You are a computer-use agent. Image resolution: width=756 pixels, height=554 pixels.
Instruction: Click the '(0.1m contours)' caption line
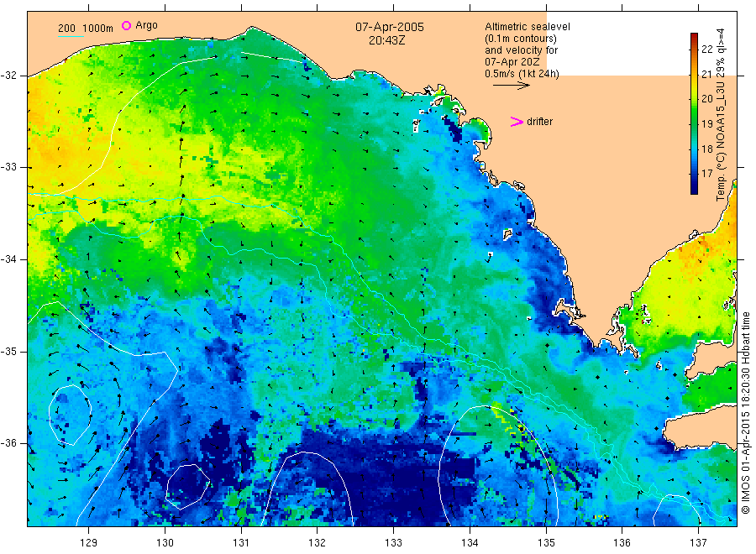pyautogui.click(x=521, y=39)
